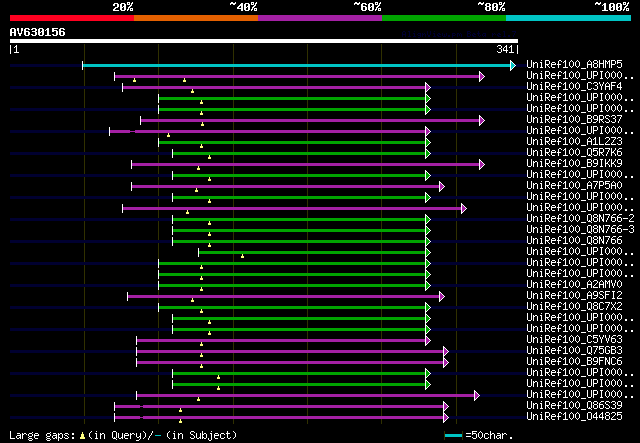Click the yellow gap marker under the B9RS37 bar
The image size is (640, 443).
click(202, 124)
